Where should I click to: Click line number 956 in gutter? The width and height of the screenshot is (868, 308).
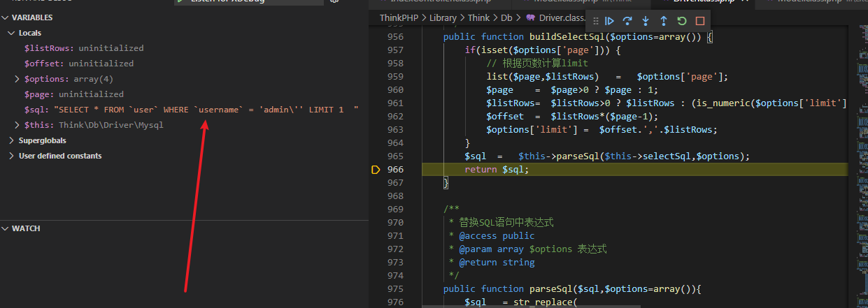coord(395,36)
